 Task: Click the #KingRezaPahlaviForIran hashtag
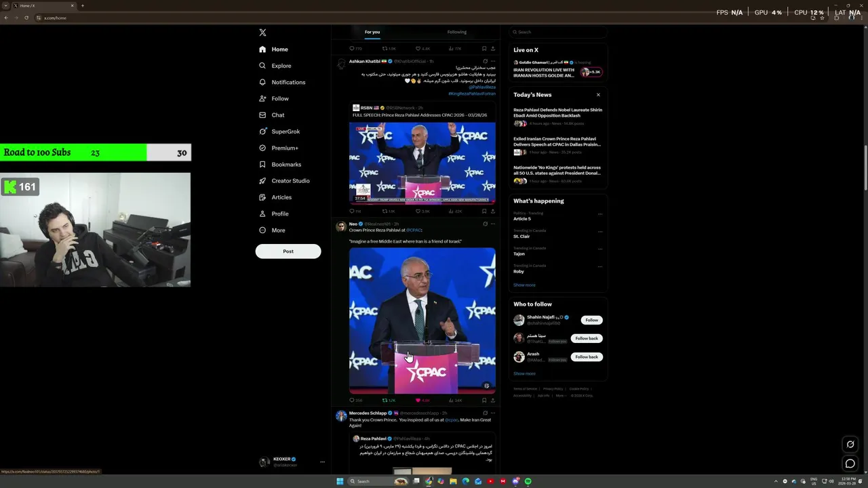(x=472, y=94)
